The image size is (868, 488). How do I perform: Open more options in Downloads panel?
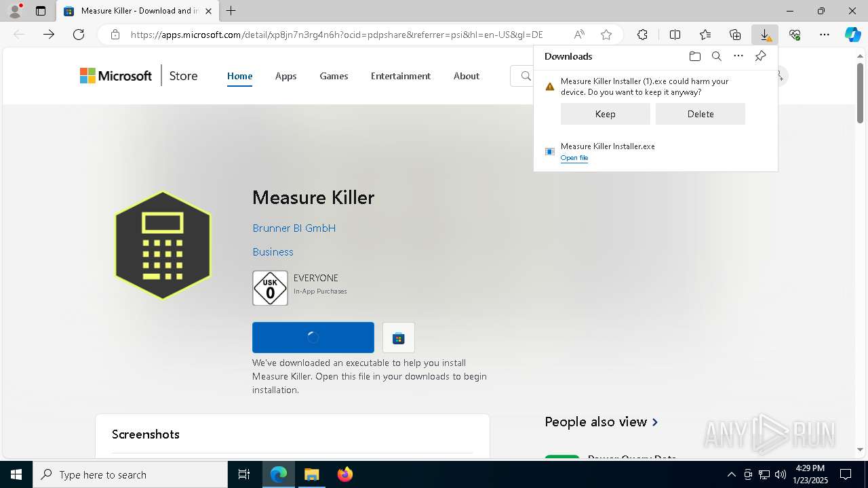point(738,56)
